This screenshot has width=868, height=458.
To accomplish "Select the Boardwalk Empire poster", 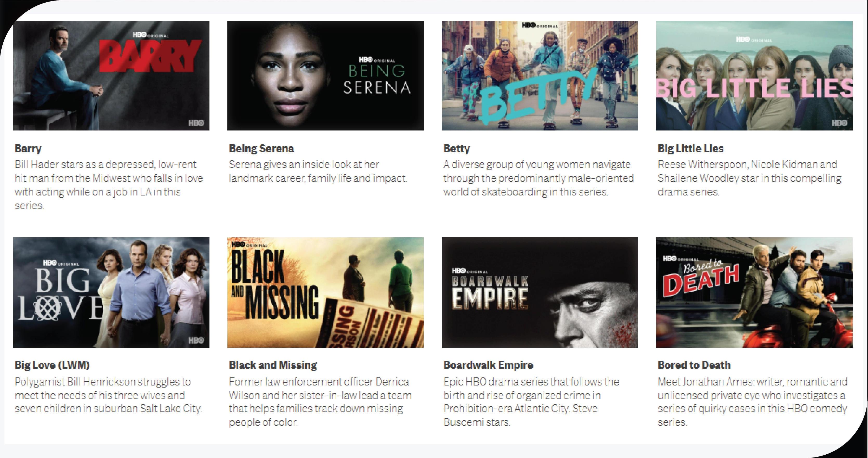I will click(x=540, y=292).
